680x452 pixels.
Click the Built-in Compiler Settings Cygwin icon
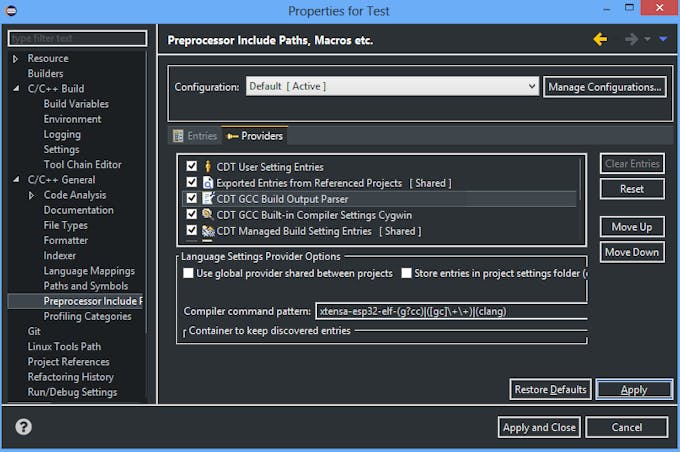tap(208, 214)
